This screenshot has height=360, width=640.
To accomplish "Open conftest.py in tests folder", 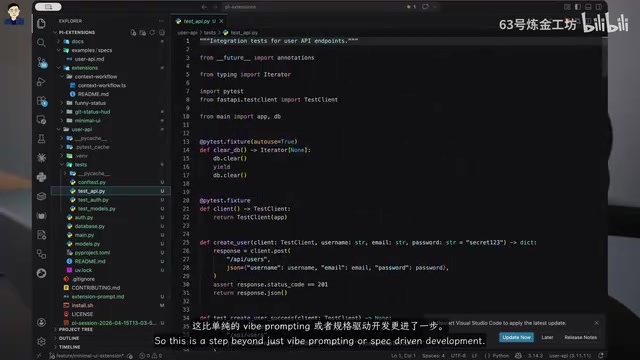I will coord(110,182).
